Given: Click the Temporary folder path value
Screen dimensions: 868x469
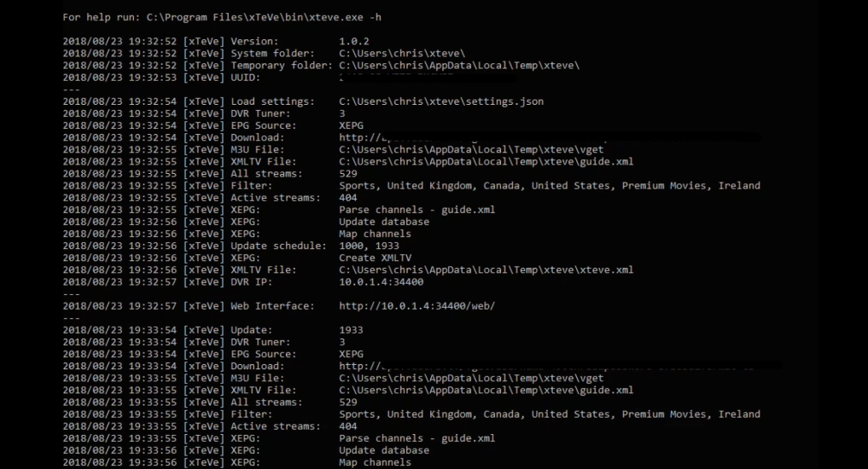Looking at the screenshot, I should [x=459, y=66].
